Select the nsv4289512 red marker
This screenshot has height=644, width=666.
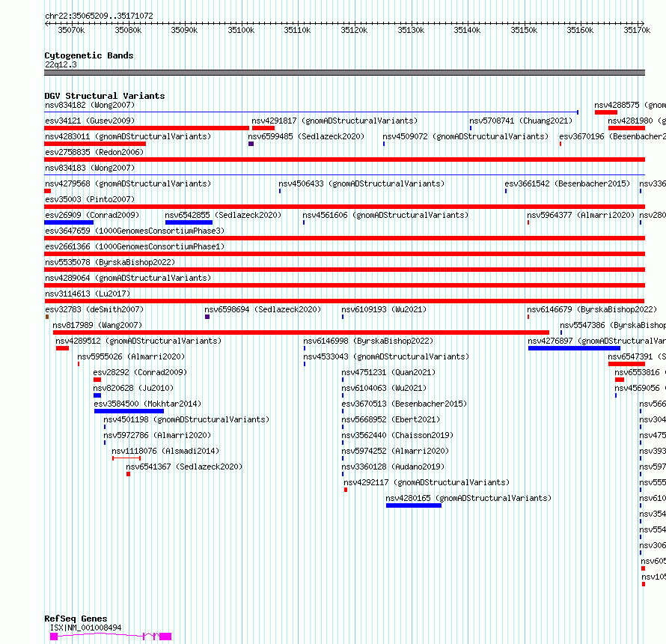[62, 348]
